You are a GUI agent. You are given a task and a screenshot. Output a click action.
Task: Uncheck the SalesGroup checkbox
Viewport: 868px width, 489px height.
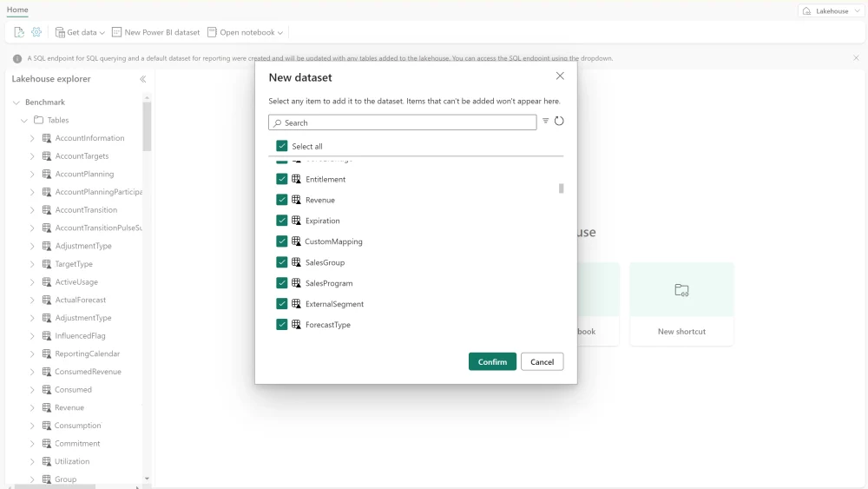(x=282, y=262)
